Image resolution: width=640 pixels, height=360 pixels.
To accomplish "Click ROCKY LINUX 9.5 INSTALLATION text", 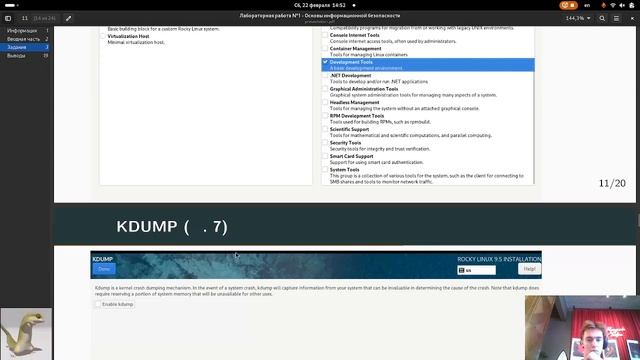I will pyautogui.click(x=499, y=259).
